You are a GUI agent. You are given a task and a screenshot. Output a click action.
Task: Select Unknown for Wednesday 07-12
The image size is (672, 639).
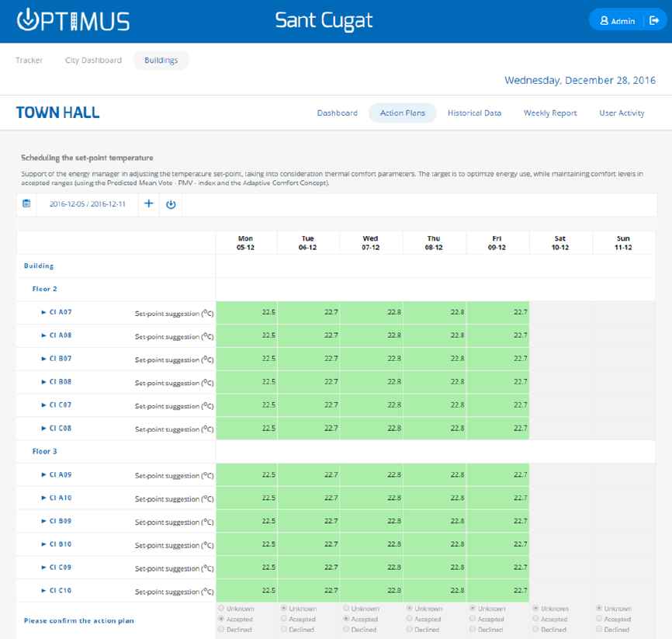point(347,609)
